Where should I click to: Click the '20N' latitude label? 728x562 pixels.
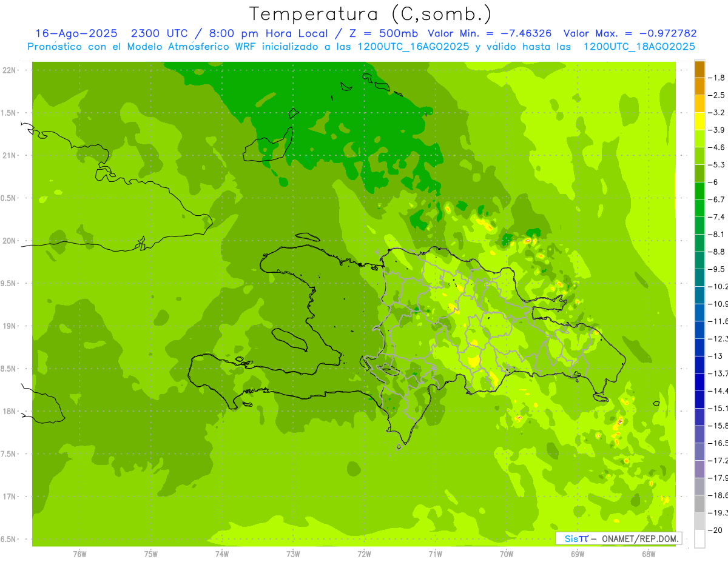pyautogui.click(x=10, y=241)
